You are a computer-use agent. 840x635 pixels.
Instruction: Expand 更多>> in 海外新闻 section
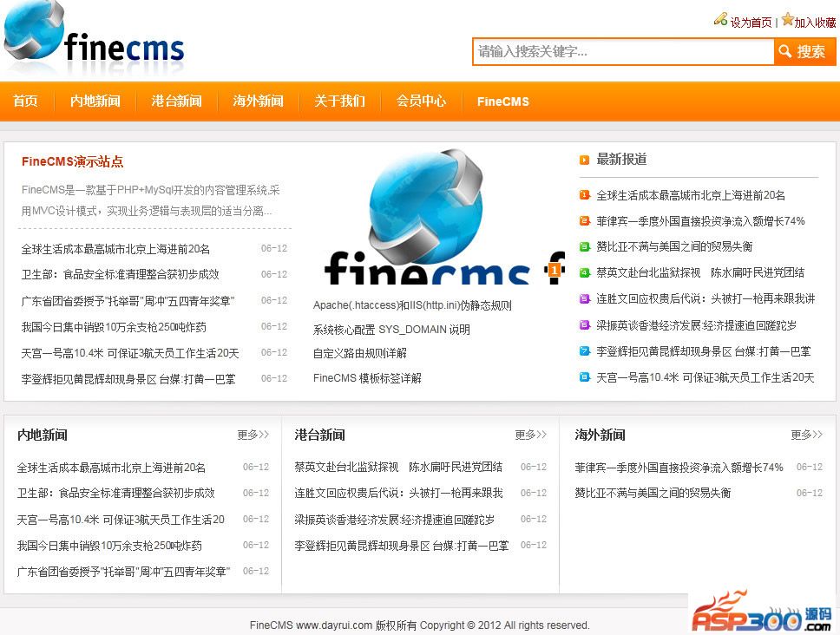(807, 435)
